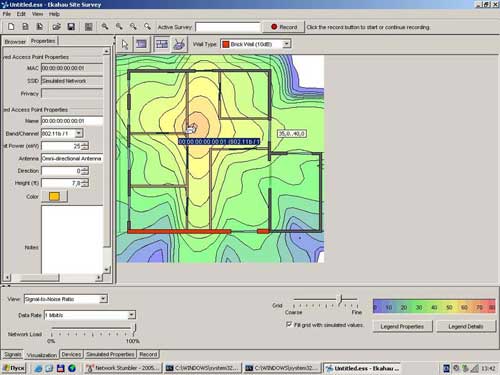
Task: Select the access point placement tool
Action: click(x=179, y=44)
